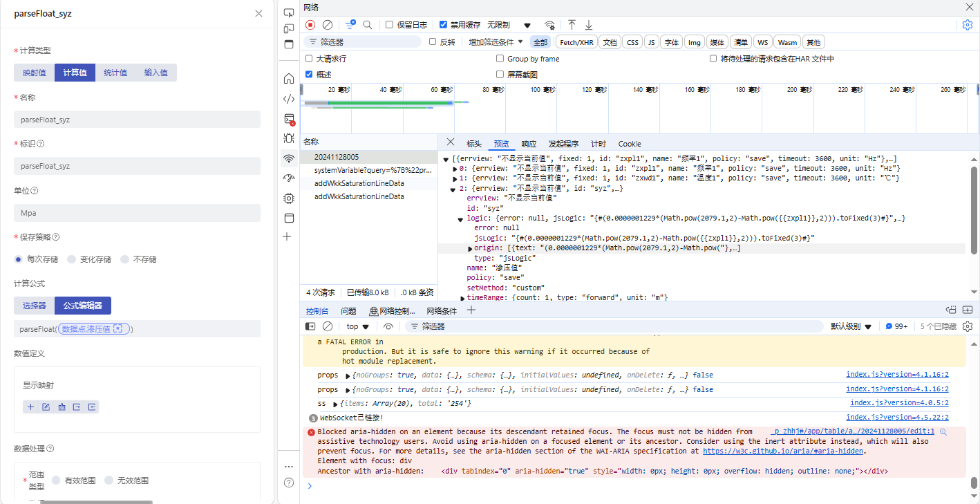The image size is (980, 504).
Task: Collapse array item 2 syz
Action: (x=453, y=189)
